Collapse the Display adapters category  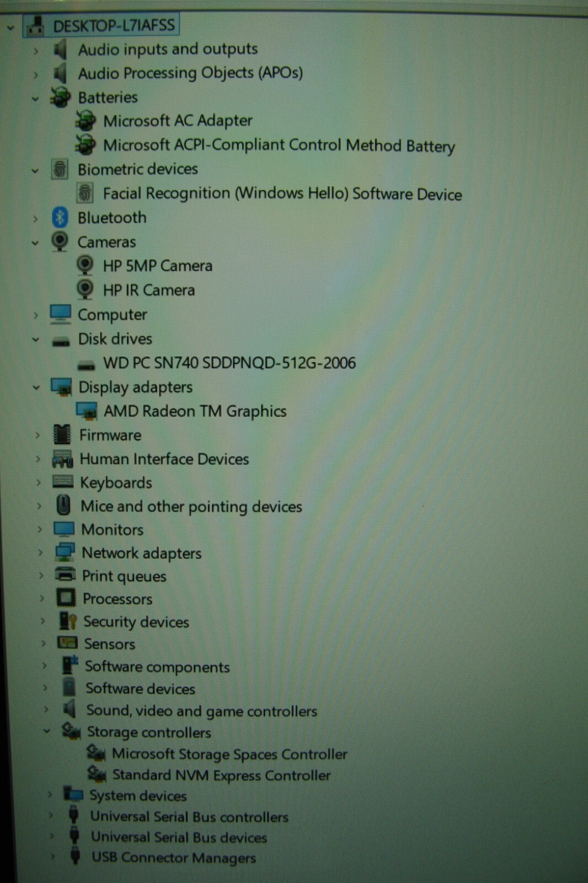coord(36,388)
